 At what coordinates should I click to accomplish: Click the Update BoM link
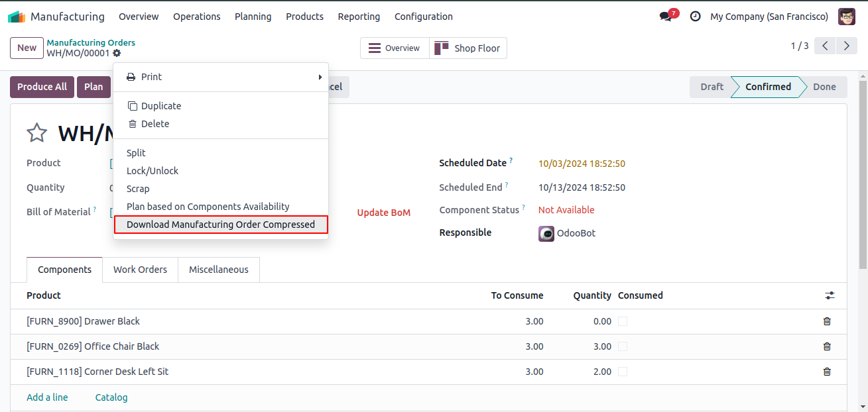click(x=384, y=213)
